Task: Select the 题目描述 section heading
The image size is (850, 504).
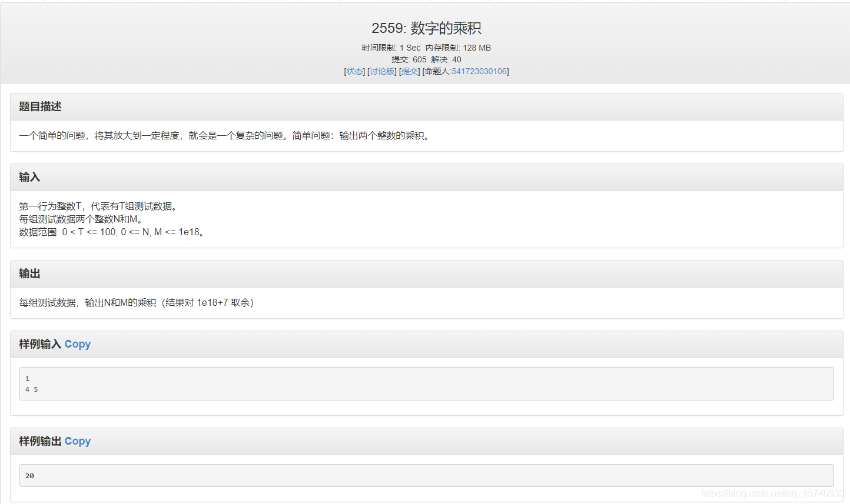Action: pos(40,106)
